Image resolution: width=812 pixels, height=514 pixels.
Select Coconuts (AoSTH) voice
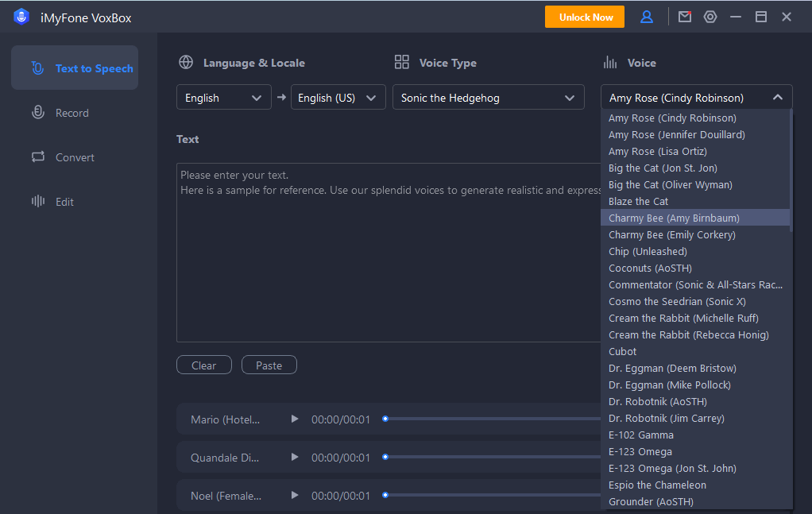[x=695, y=269]
